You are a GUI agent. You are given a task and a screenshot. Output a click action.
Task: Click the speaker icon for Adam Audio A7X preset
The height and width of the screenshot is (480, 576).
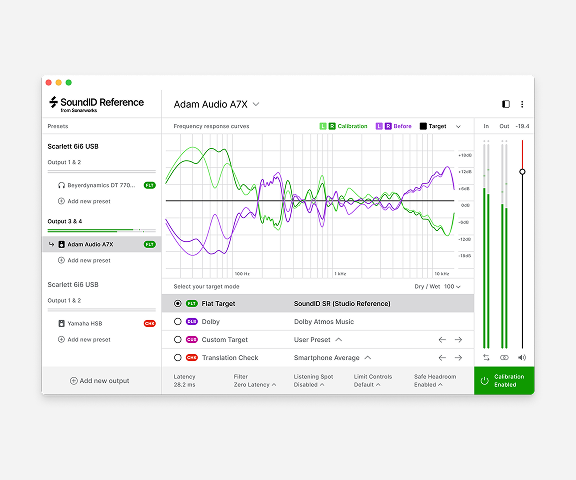pos(62,244)
